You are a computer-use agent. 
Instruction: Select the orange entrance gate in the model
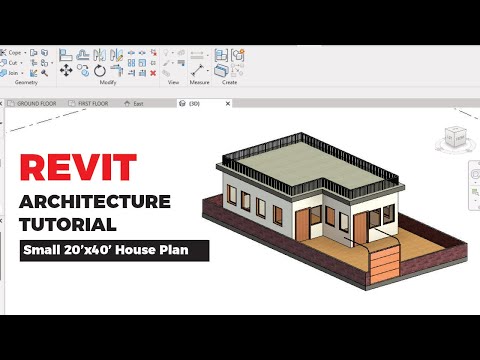[384, 264]
